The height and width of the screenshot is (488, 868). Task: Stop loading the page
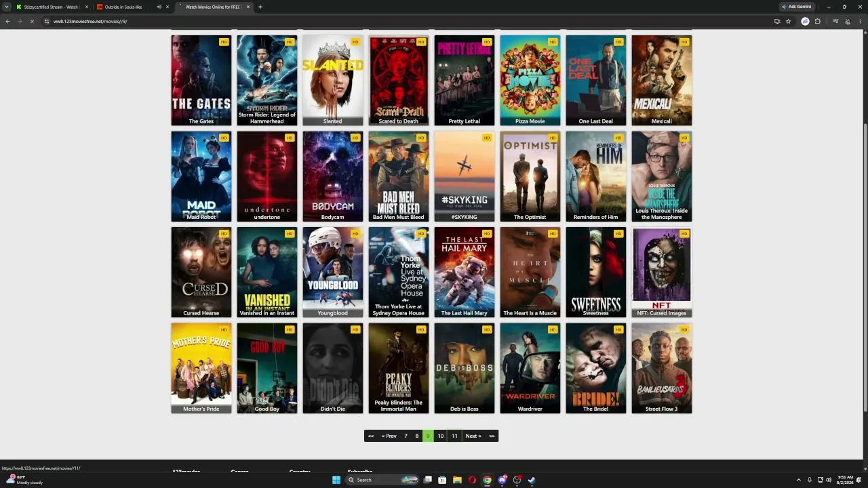click(32, 21)
